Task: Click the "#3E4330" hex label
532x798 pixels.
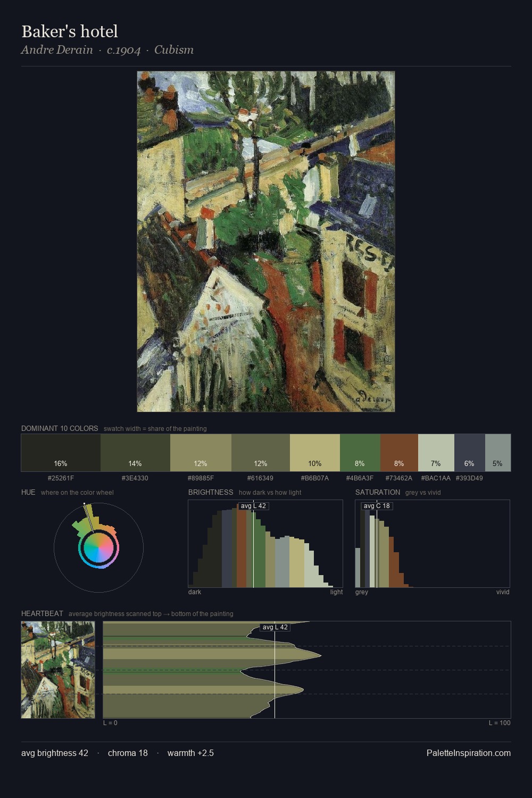Action: click(x=135, y=478)
